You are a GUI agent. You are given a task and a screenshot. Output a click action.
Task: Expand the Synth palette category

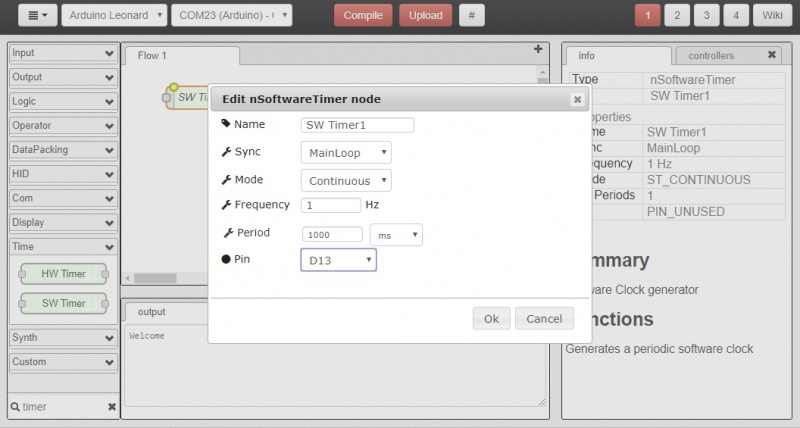[x=63, y=338]
